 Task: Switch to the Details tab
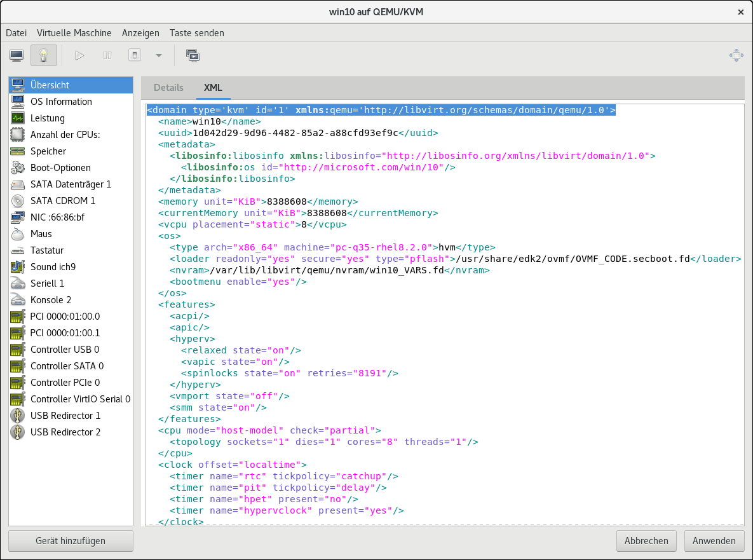coord(168,88)
